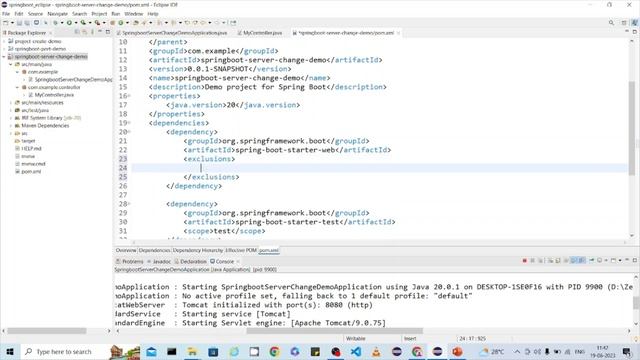The width and height of the screenshot is (640, 360).
Task: Click the Display Selected Console icon
Action: [600, 261]
